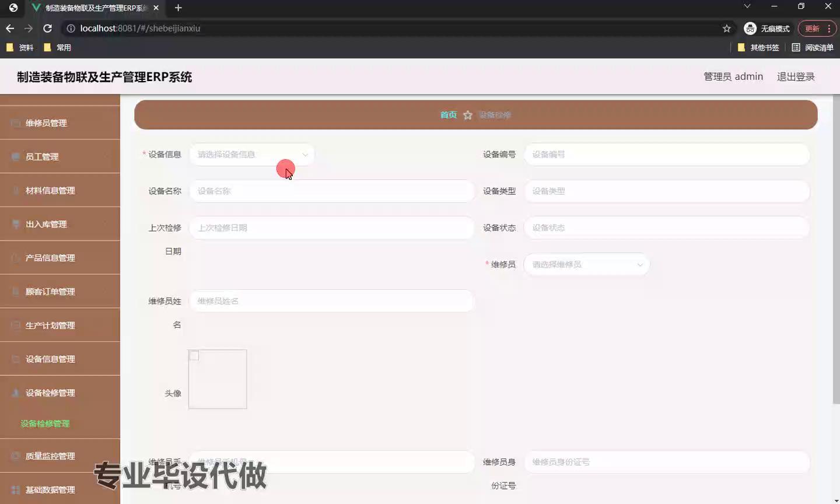Click the 退出登录 link
The width and height of the screenshot is (840, 504).
click(795, 77)
